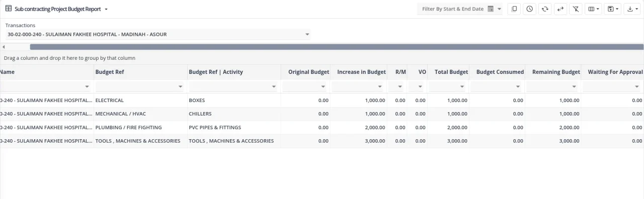The width and height of the screenshot is (644, 199).
Task: Clear filters with crossed funnel icon
Action: pyautogui.click(x=576, y=9)
